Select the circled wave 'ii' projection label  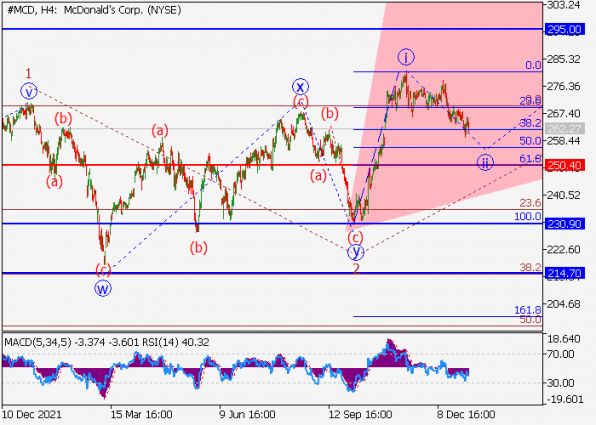click(485, 163)
